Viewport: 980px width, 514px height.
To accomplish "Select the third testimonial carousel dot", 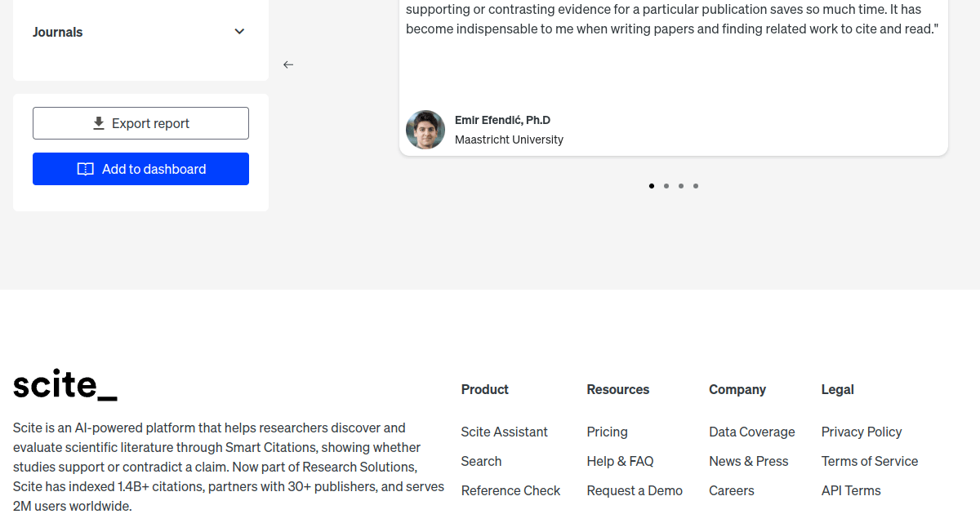I will point(681,186).
